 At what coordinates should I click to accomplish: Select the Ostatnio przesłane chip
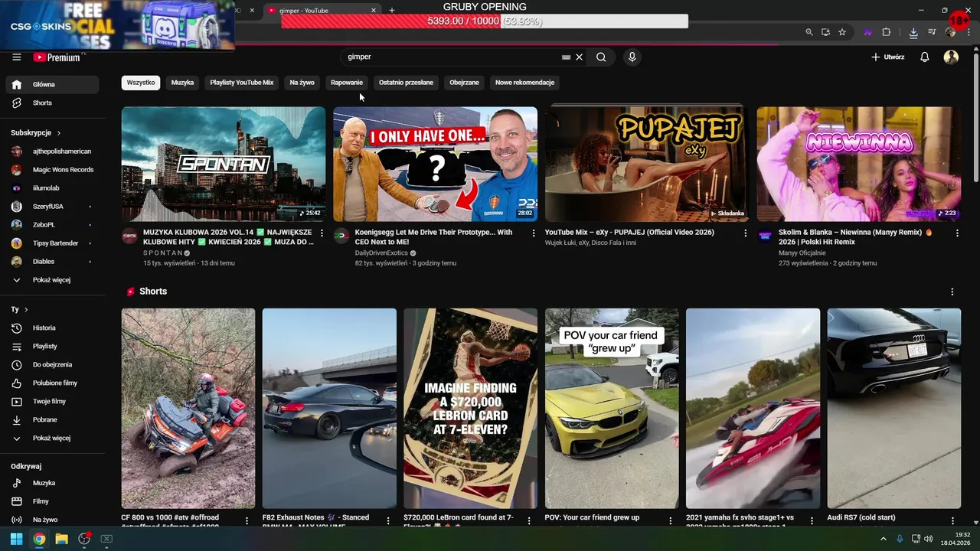click(406, 83)
